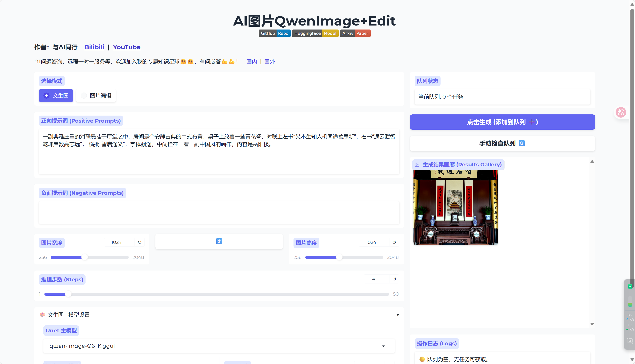Open the translate floating icon
This screenshot has width=635, height=364.
click(x=621, y=112)
